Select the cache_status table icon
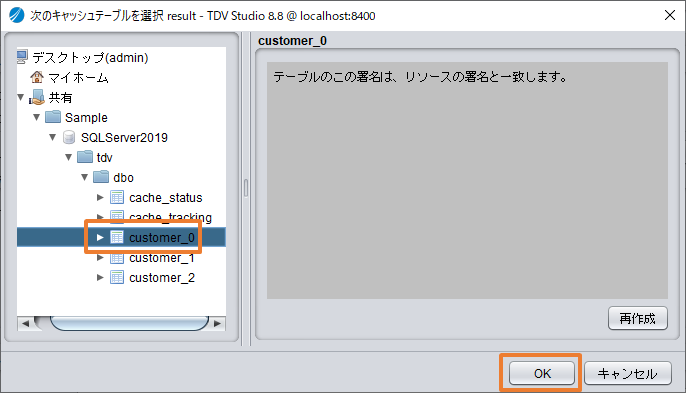This screenshot has width=686, height=393. point(117,197)
